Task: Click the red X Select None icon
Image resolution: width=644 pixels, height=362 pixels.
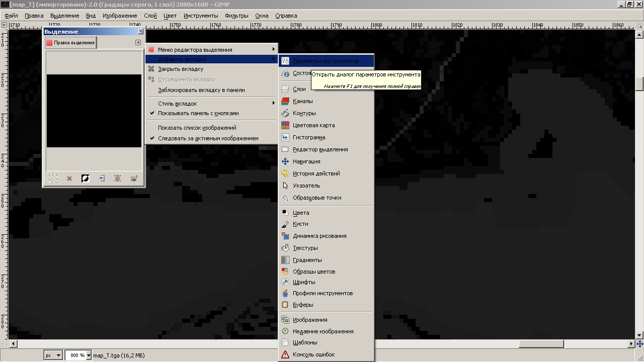Action: coord(69,178)
